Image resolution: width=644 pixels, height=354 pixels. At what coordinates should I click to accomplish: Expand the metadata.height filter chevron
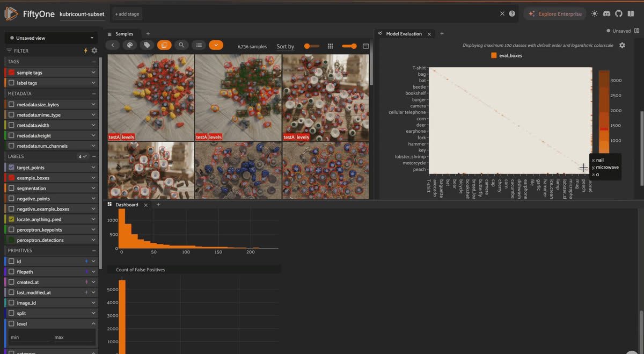(x=93, y=136)
